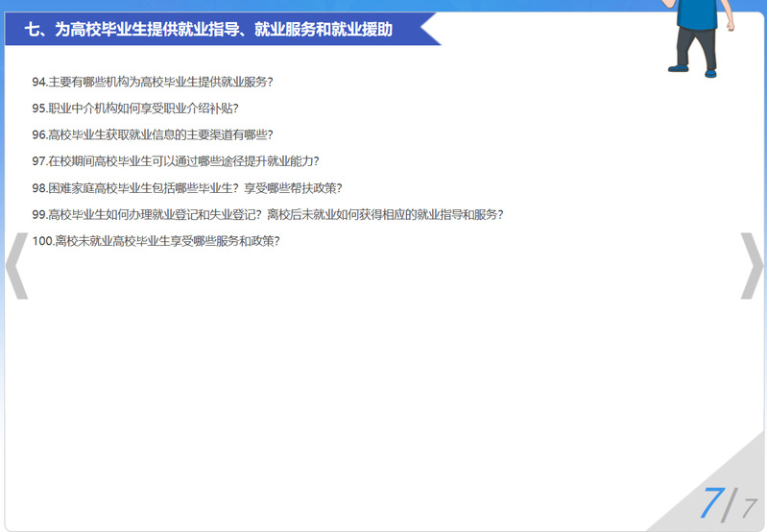This screenshot has height=532, width=767.
Task: Click the blue current page number 7
Action: tap(710, 503)
